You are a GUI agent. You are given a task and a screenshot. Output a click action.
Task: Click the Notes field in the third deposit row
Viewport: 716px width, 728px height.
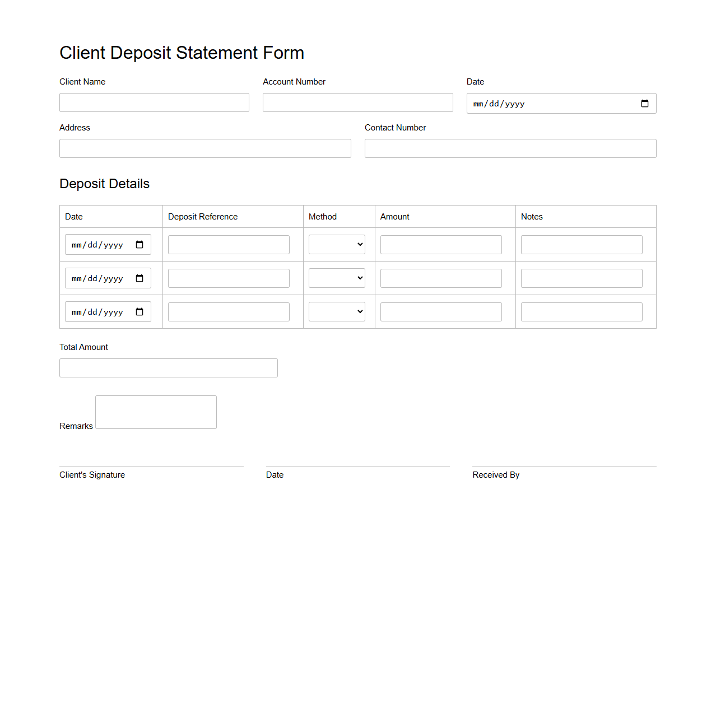[x=581, y=311]
